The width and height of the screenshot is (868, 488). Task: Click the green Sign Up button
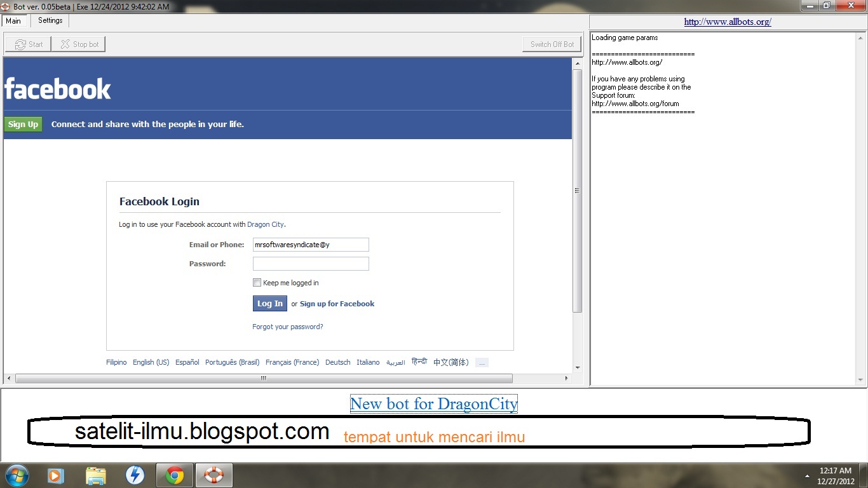[x=23, y=124]
